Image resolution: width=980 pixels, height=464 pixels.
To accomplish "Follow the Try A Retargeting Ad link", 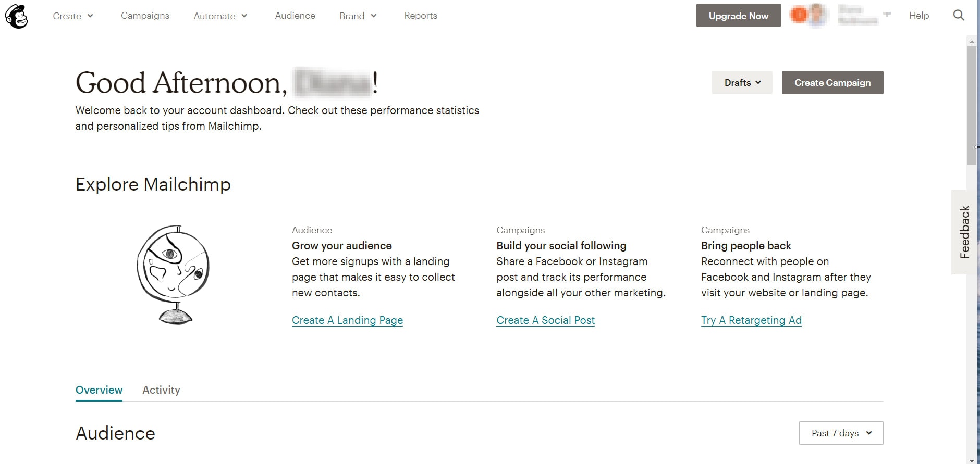I will [x=751, y=320].
